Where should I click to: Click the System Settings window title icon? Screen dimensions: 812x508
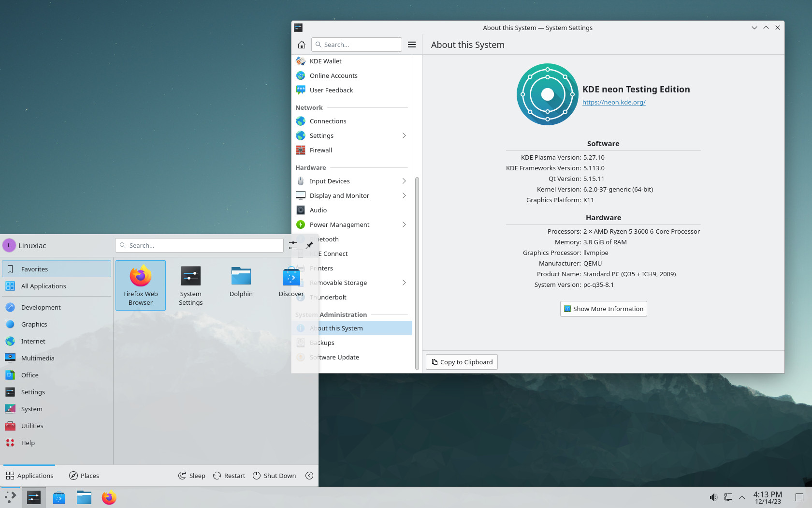pyautogui.click(x=298, y=28)
